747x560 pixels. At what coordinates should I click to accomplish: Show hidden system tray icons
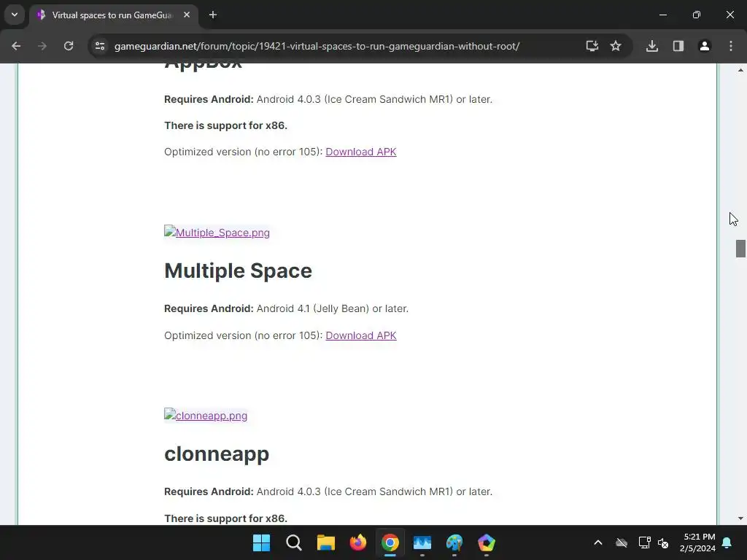coord(598,542)
